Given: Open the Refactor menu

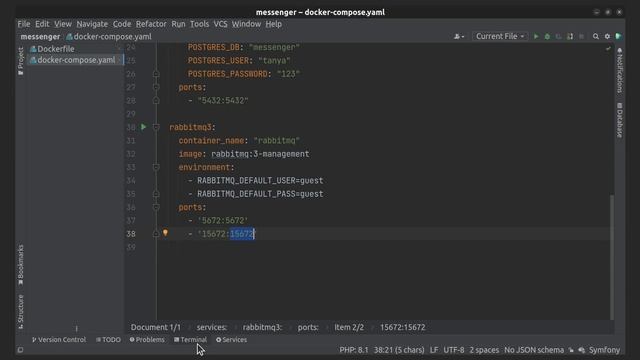Looking at the screenshot, I should (x=151, y=24).
